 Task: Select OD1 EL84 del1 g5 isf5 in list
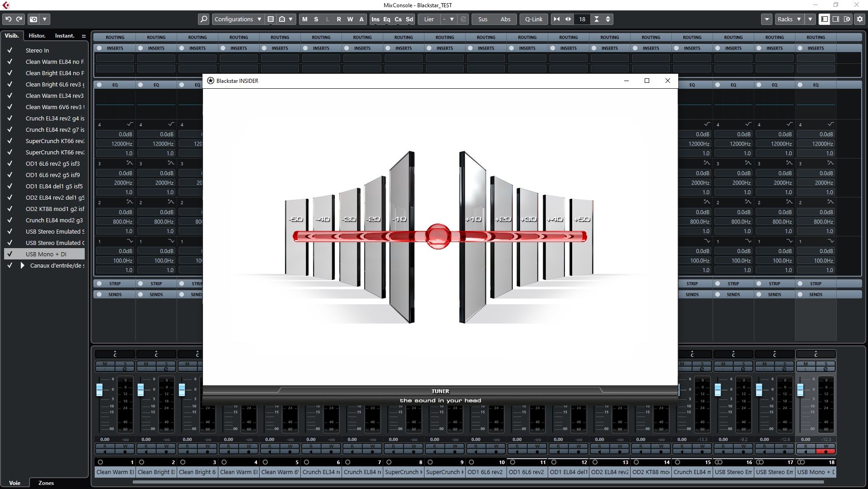pyautogui.click(x=55, y=186)
